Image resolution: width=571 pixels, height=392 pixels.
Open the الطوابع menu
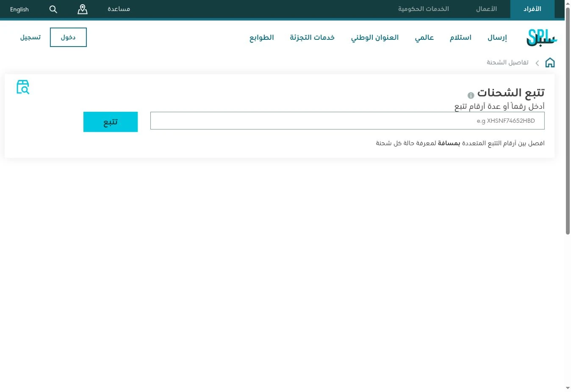click(261, 38)
